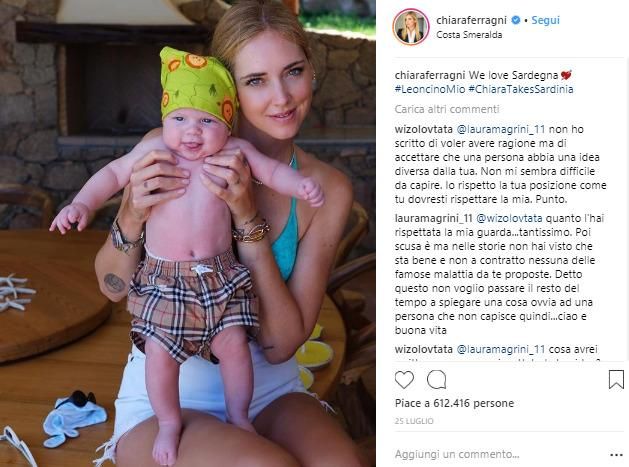Image resolution: width=629 pixels, height=467 pixels.
Task: Click the photo of woman holding baby
Action: [x=188, y=234]
